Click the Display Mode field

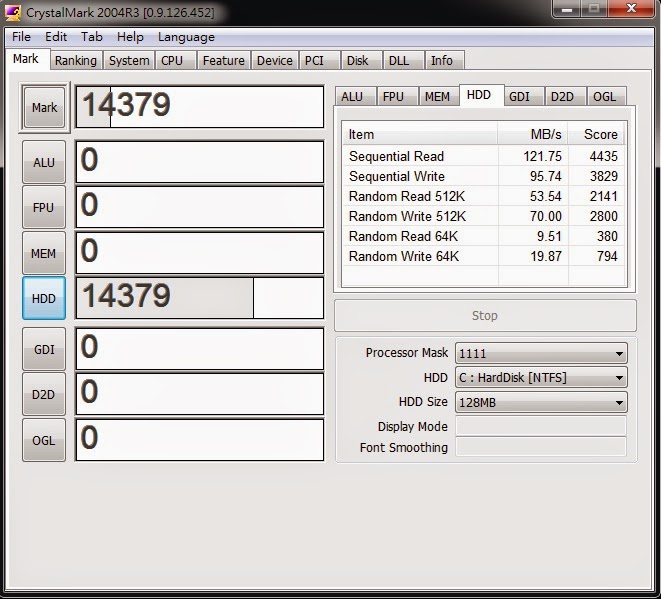coord(541,426)
